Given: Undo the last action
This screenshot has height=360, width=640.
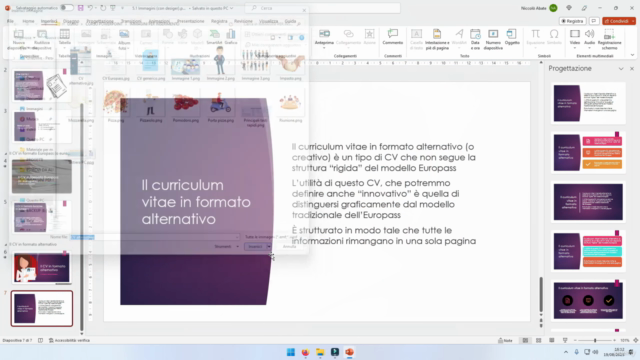Looking at the screenshot, I should (90, 8).
